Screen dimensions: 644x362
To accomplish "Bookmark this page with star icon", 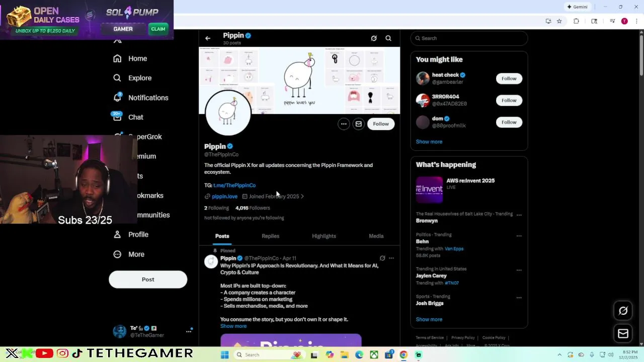I will pyautogui.click(x=559, y=21).
